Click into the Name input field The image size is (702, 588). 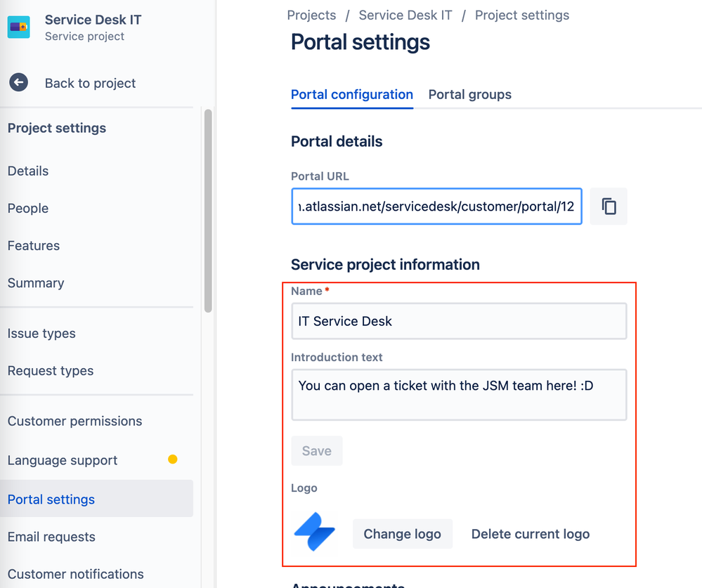(458, 321)
